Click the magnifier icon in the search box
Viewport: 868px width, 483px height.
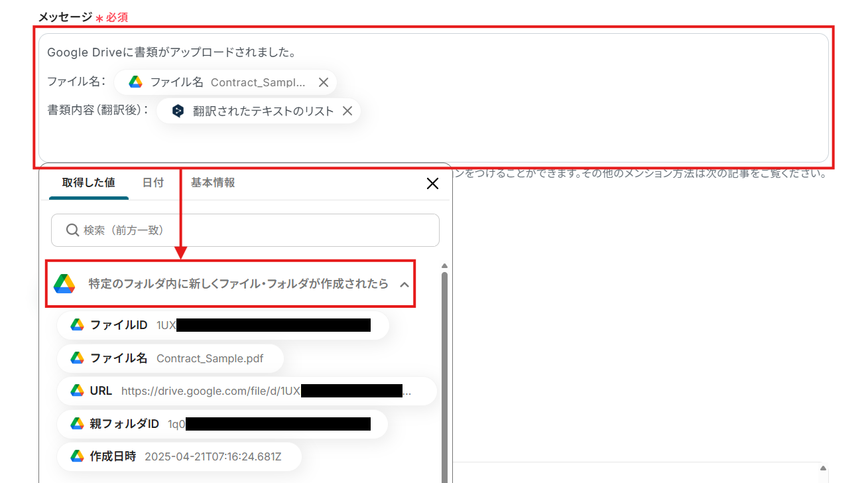click(x=73, y=230)
